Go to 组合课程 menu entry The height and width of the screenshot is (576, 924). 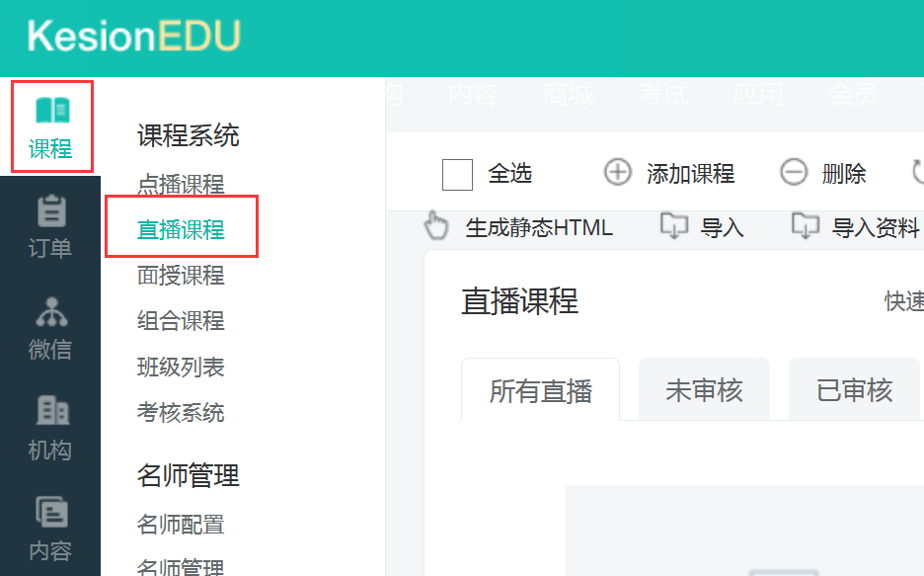181,321
